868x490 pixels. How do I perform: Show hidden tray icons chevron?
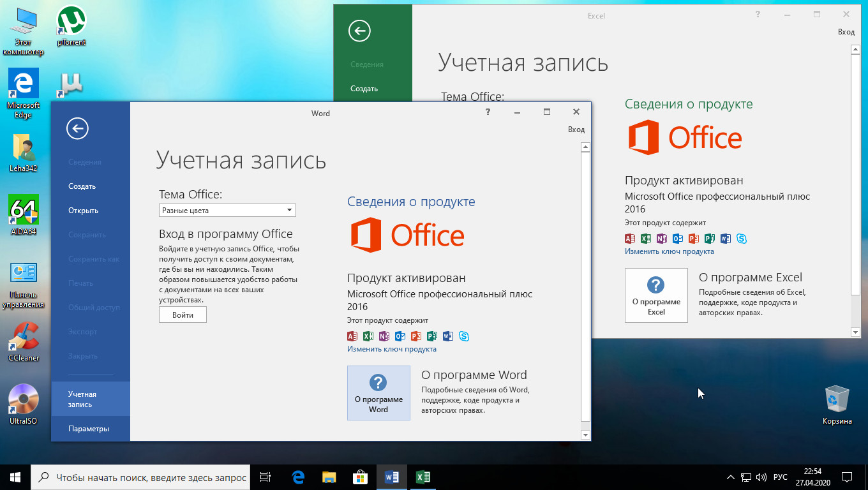click(x=731, y=477)
